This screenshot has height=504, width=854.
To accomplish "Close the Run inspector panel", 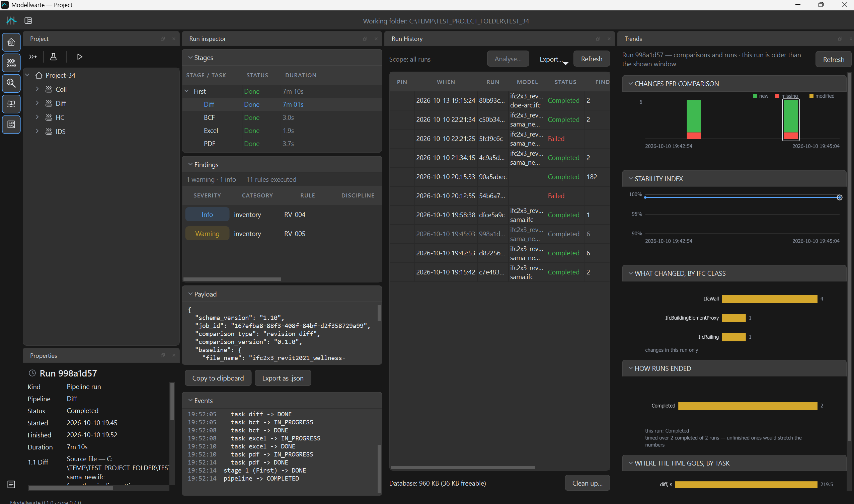I will [376, 39].
